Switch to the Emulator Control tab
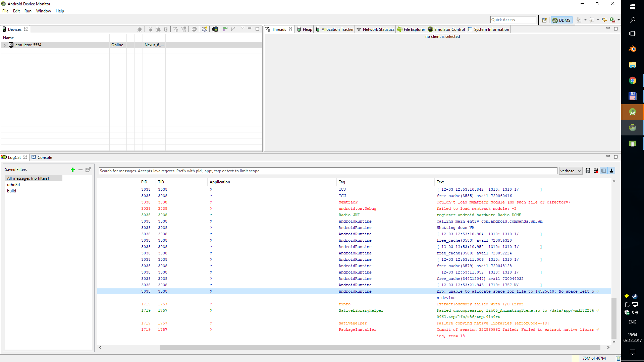The image size is (644, 362). click(x=446, y=29)
